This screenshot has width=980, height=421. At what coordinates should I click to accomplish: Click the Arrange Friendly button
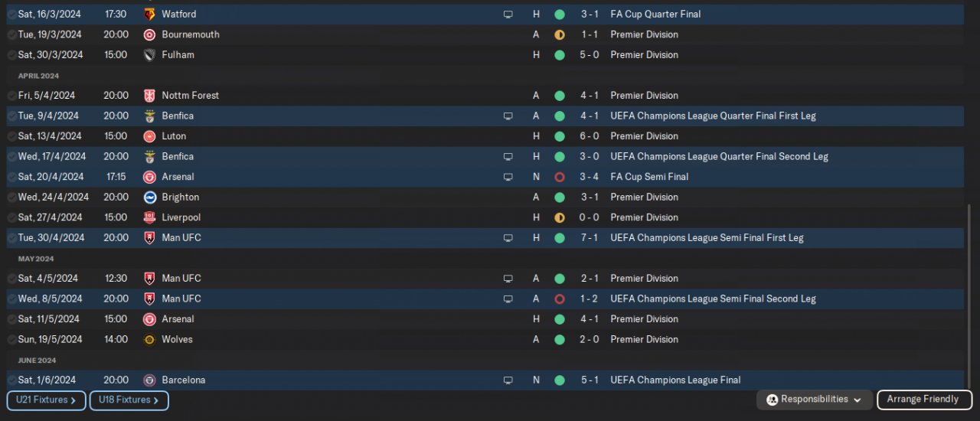923,400
